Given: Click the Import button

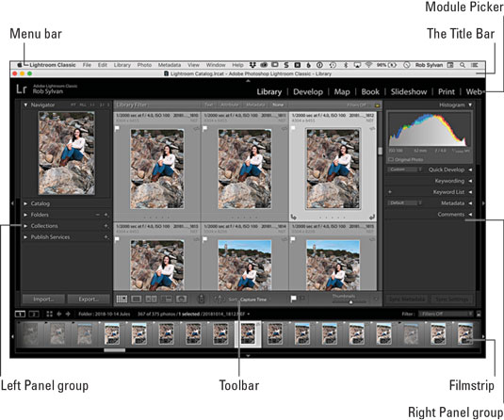Looking at the screenshot, I should point(43,299).
